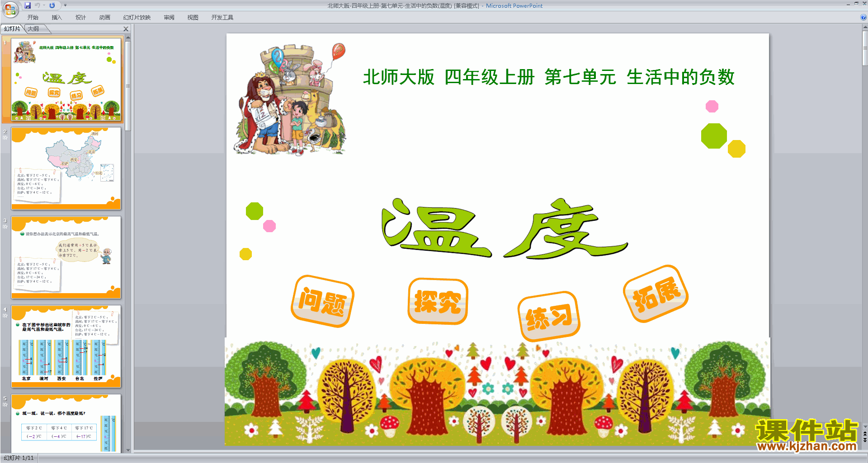The width and height of the screenshot is (868, 463).
Task: Click the 练习 button on slide
Action: click(x=549, y=317)
